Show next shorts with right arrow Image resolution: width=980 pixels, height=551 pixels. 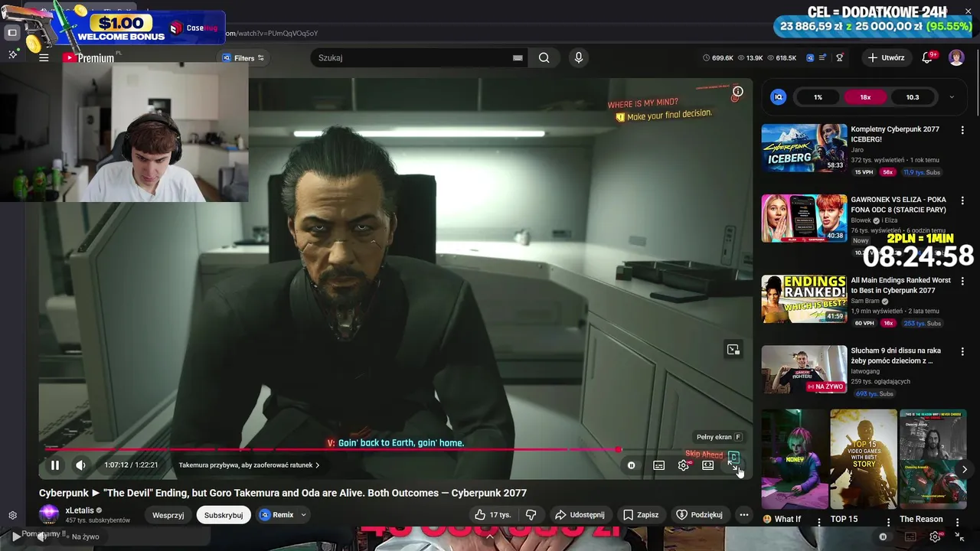point(964,469)
